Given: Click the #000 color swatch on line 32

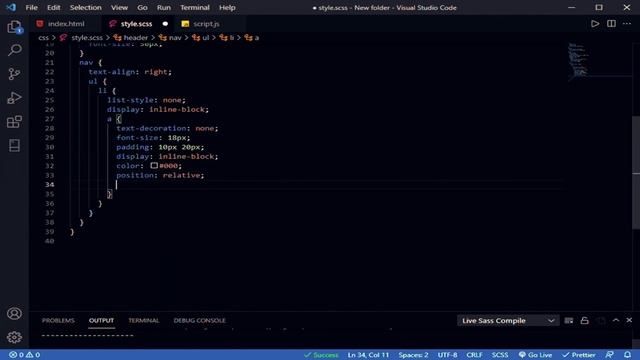Looking at the screenshot, I should (154, 166).
